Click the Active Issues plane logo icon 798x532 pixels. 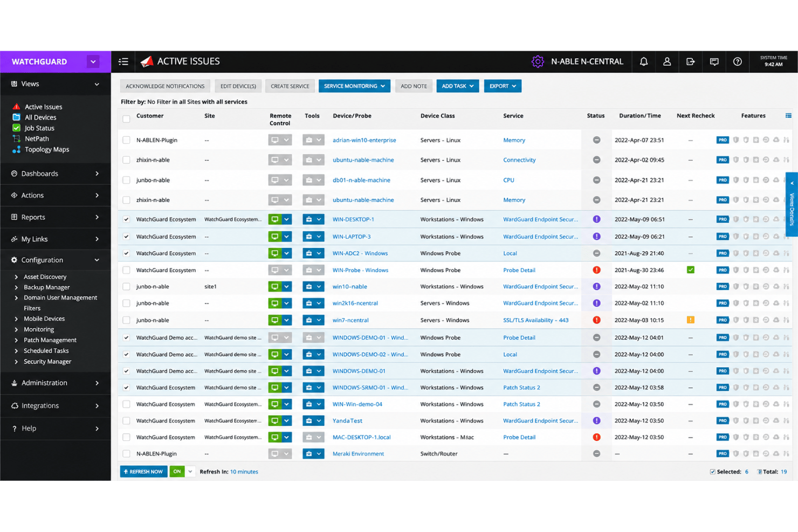point(147,61)
